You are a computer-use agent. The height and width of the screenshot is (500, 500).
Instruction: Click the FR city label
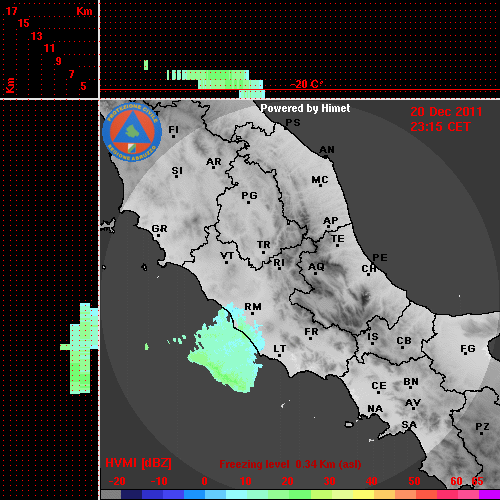pyautogui.click(x=311, y=332)
